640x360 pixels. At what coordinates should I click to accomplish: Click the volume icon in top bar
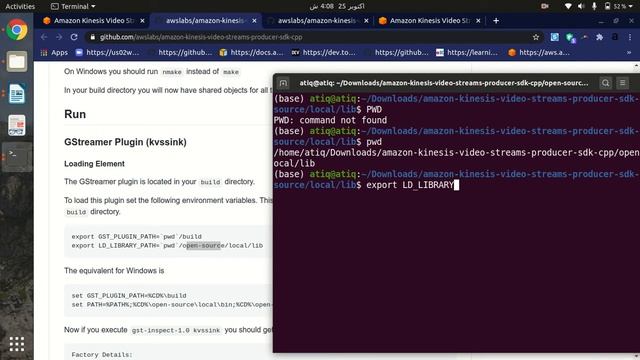click(581, 7)
